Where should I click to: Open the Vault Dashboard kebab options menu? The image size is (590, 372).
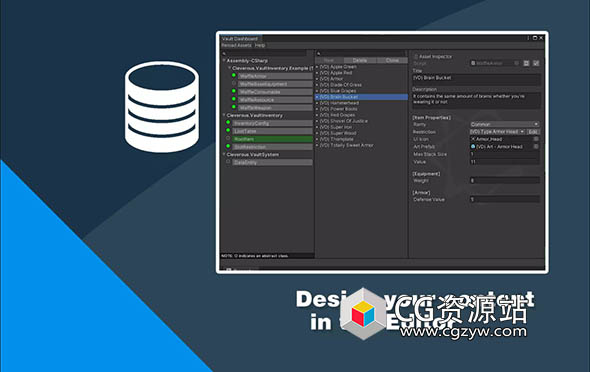[528, 38]
